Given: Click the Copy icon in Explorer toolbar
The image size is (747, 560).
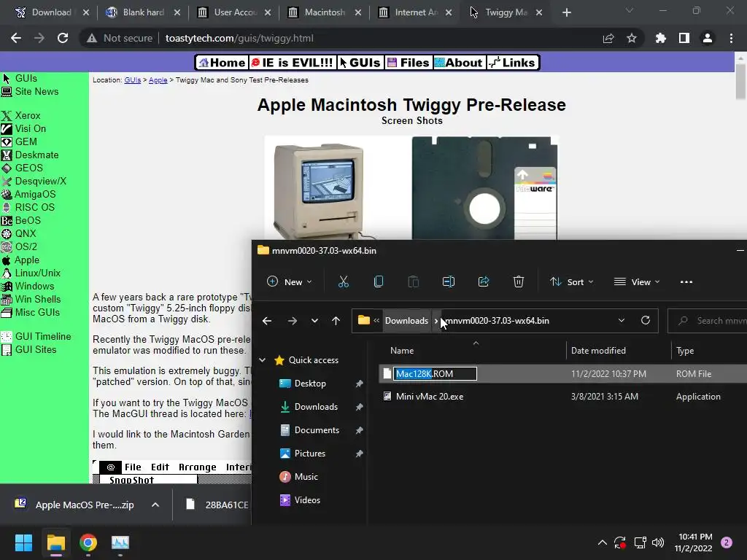Looking at the screenshot, I should click(x=379, y=282).
